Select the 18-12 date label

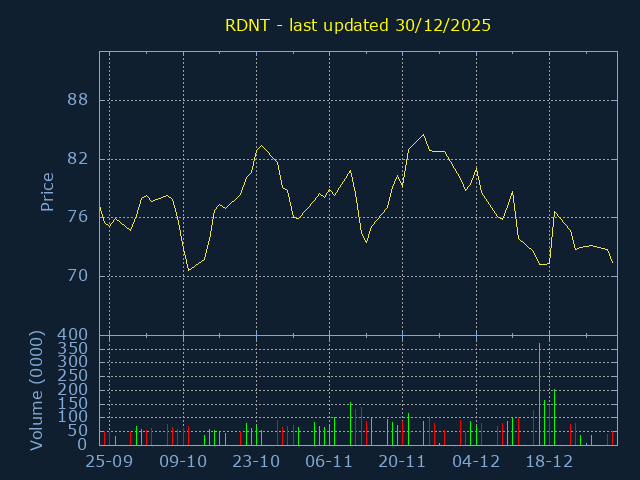coord(549,462)
